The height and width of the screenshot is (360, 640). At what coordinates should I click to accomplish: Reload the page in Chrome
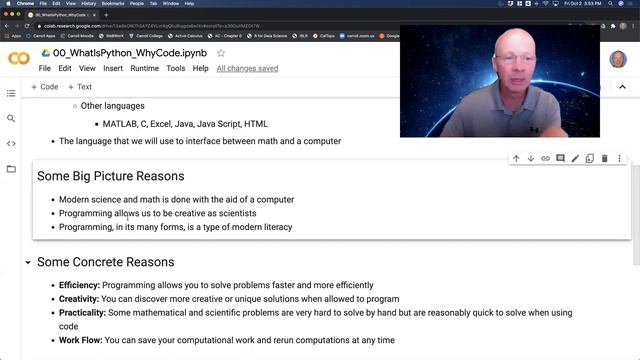tap(27, 26)
